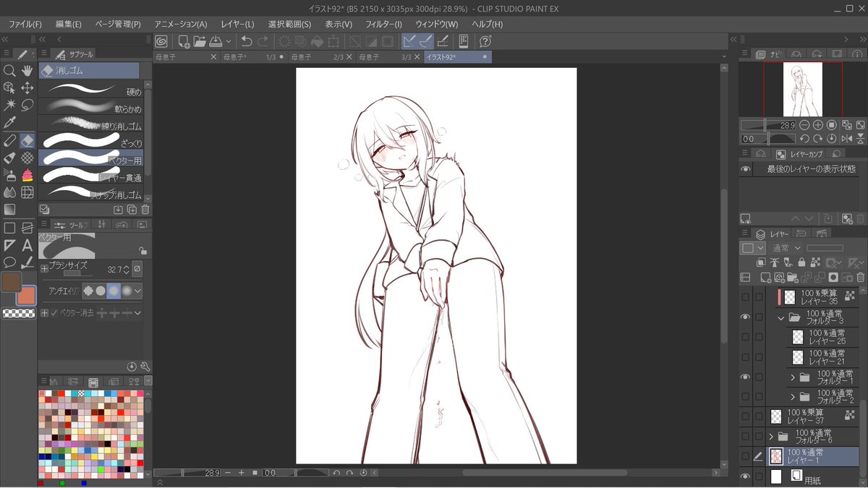Image resolution: width=868 pixels, height=488 pixels.
Task: Toggle eye for 最後のレイヤーの表示状態
Action: [746, 168]
